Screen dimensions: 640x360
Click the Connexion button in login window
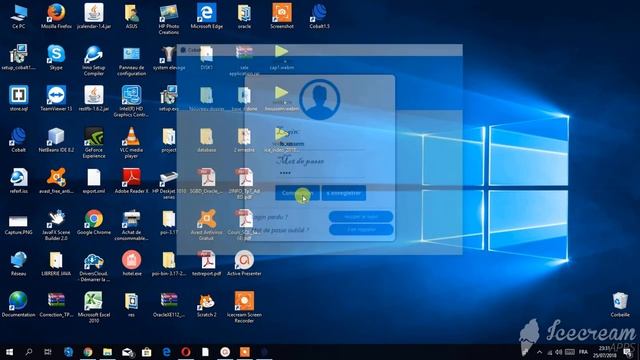pos(298,193)
